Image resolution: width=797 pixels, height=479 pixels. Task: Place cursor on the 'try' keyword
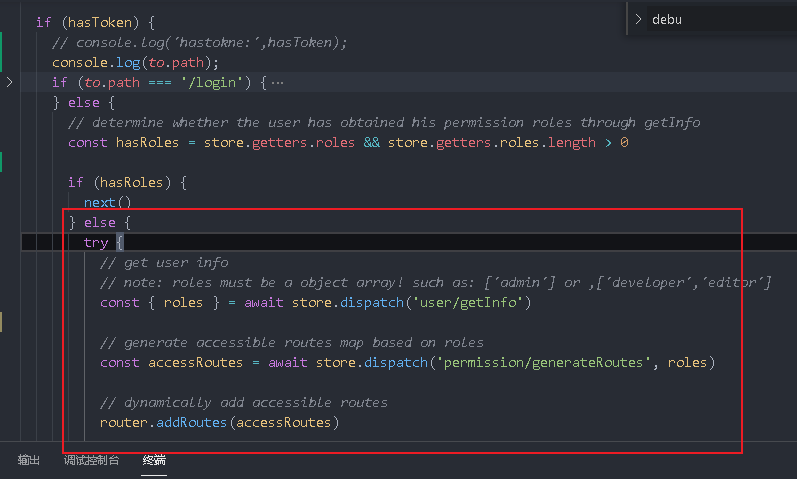click(96, 243)
